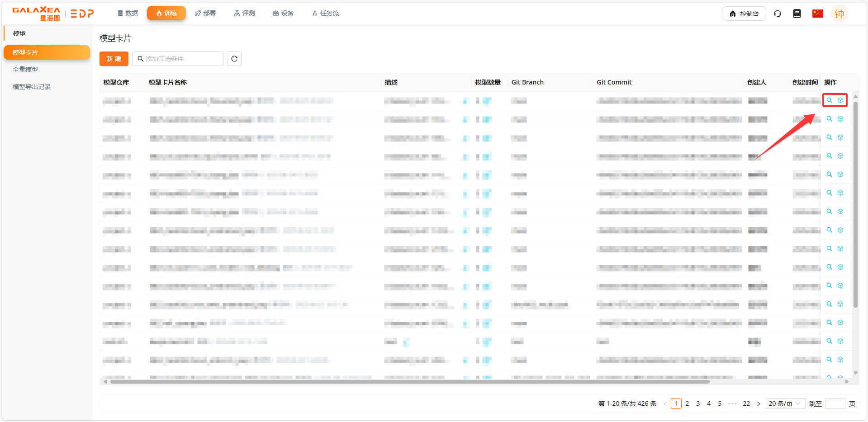The height and width of the screenshot is (422, 868).
Task: Click the magnifier icon in the first table row
Action: point(829,100)
